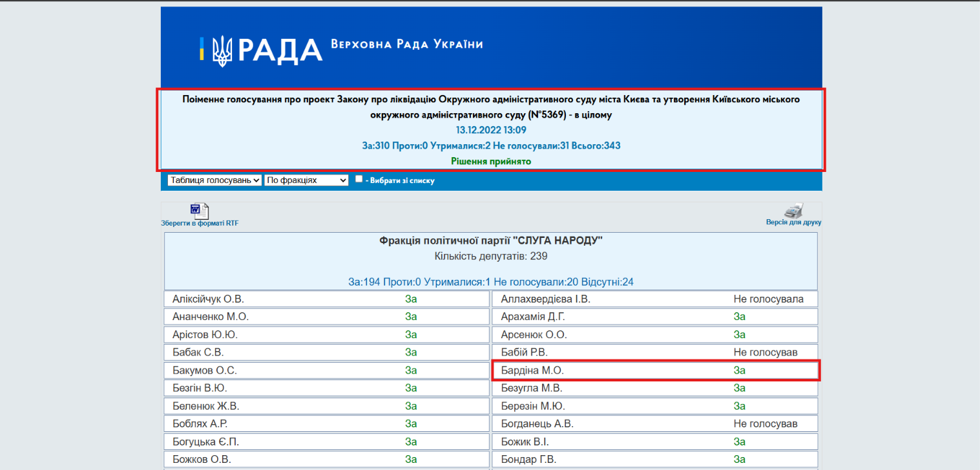The width and height of the screenshot is (980, 470).
Task: Select deputy Бондар Г.В.
Action: 528,460
